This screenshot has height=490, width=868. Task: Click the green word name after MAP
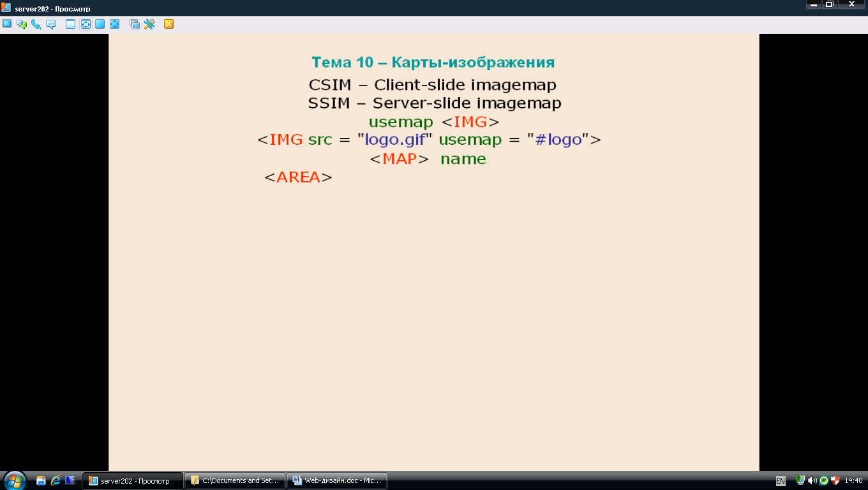click(463, 159)
